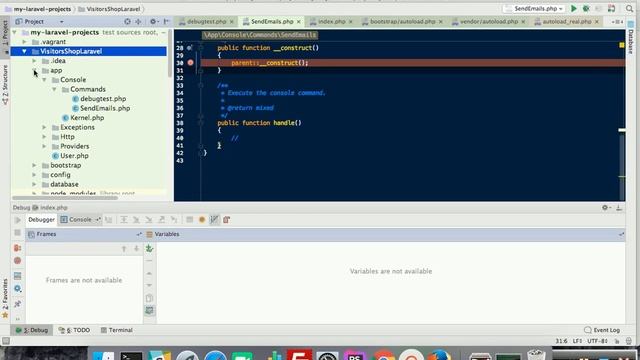
Task: Click the orange circle debug toolbar icon
Action: [x=202, y=220]
